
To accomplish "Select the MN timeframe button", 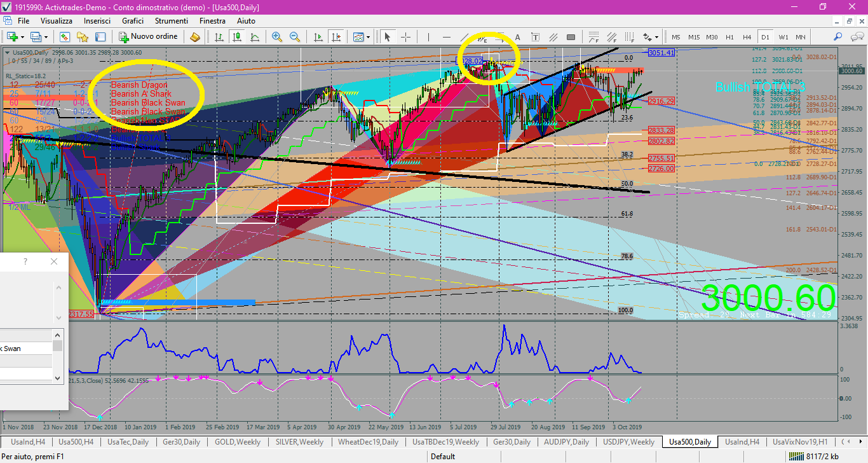I will (801, 37).
